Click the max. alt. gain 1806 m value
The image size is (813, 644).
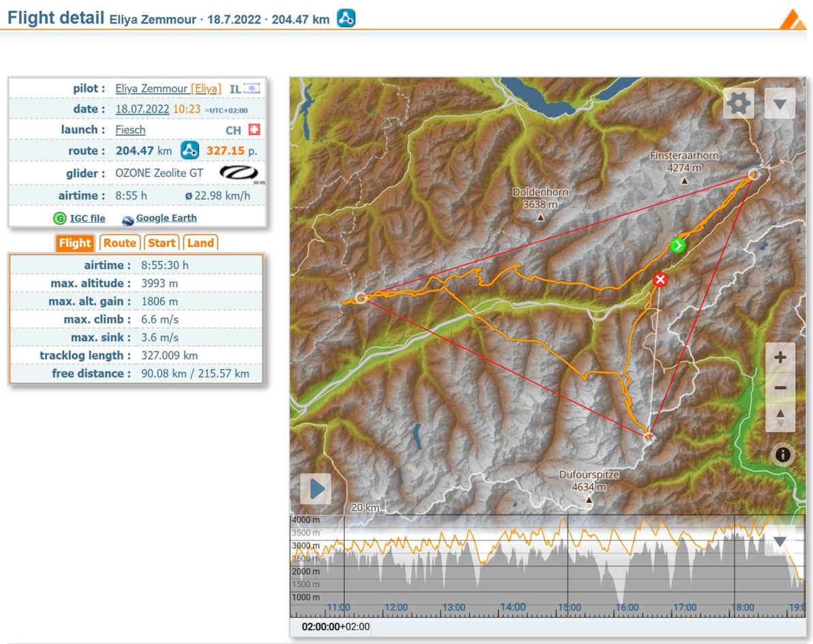tap(159, 301)
